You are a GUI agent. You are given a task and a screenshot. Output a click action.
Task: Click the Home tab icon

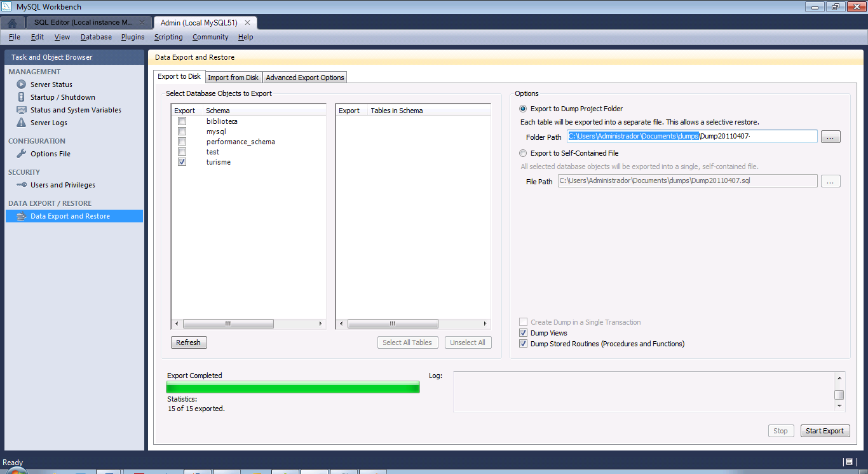click(12, 23)
